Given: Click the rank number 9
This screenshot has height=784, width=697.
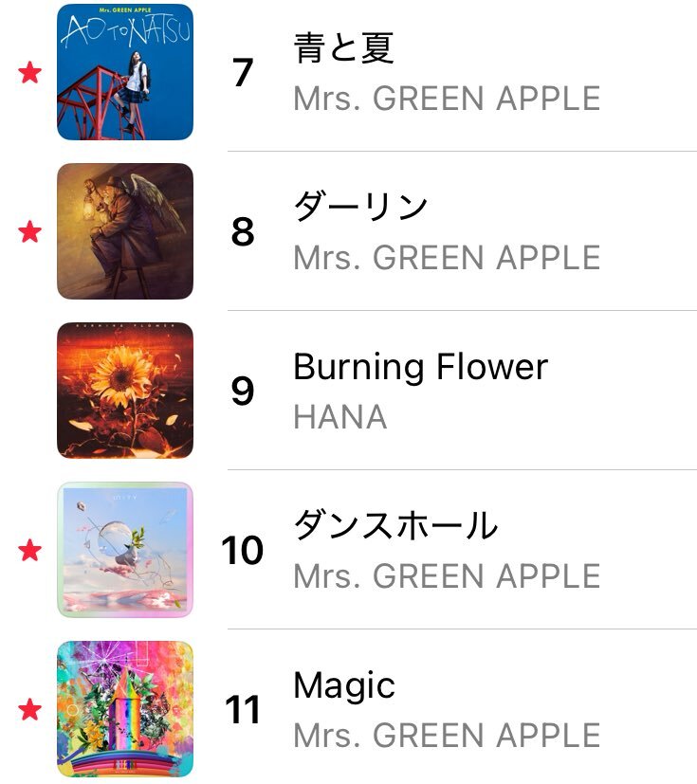Looking at the screenshot, I should coord(243,391).
